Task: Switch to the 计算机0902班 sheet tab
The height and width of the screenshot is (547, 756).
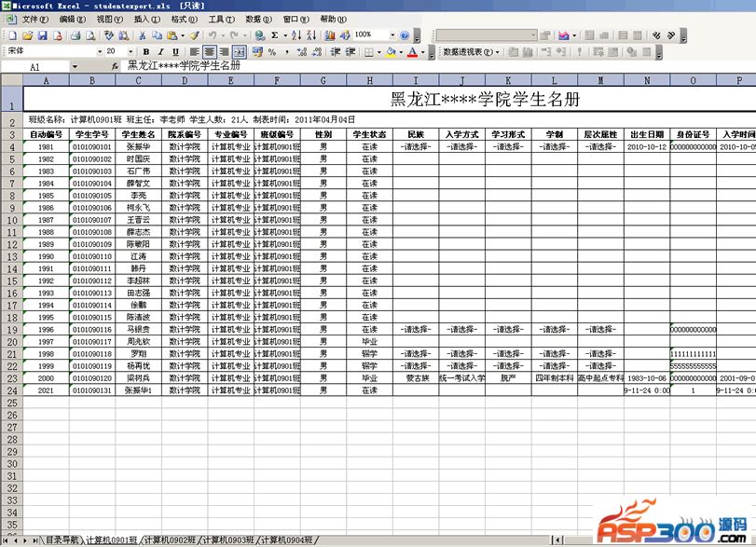Action: click(170, 540)
